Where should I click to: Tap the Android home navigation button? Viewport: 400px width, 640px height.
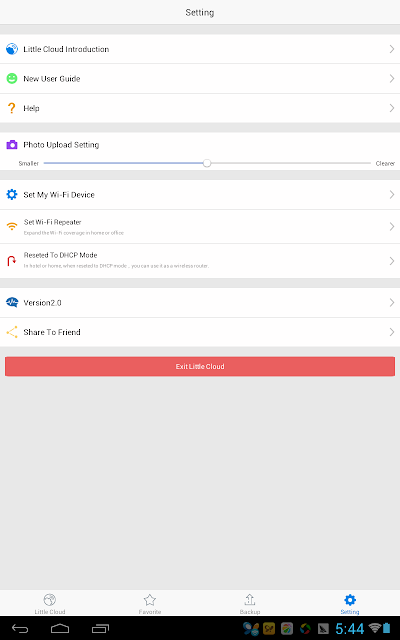click(x=60, y=629)
